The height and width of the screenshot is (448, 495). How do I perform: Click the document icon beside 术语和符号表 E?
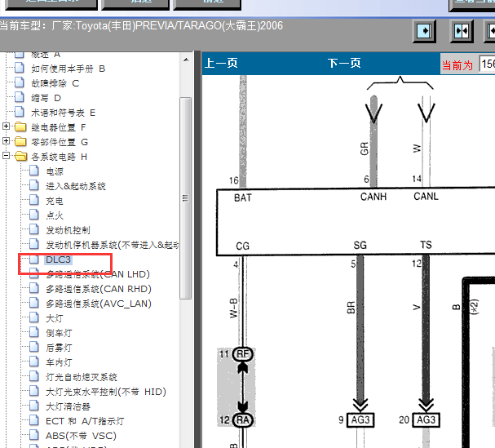point(20,112)
